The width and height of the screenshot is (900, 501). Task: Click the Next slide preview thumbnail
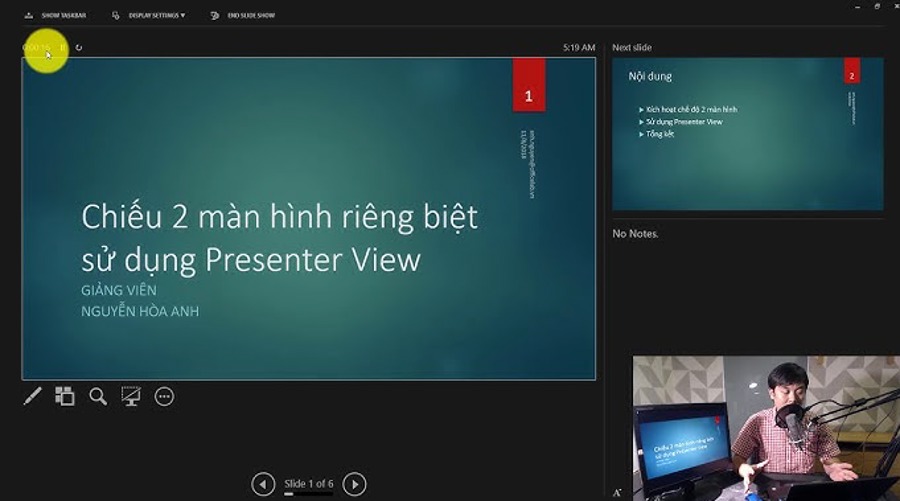coord(747,133)
